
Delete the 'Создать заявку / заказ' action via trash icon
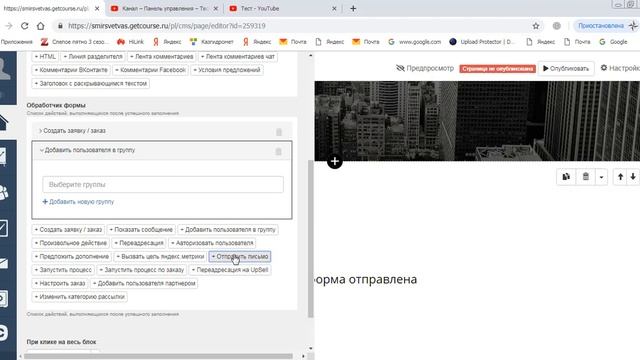[x=279, y=131]
